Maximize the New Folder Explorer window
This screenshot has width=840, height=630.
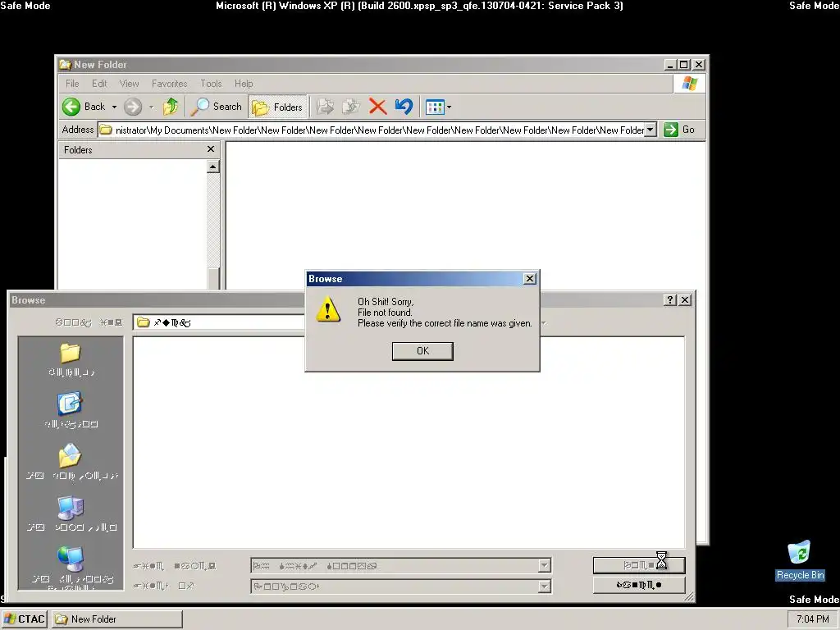pos(683,65)
